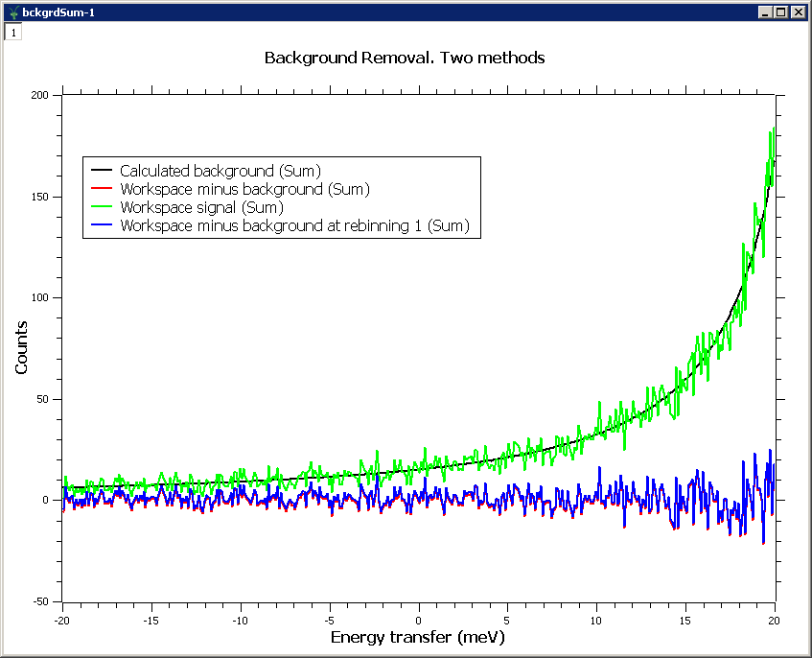Click the black line swatch in the legend
The height and width of the screenshot is (658, 812).
point(102,172)
